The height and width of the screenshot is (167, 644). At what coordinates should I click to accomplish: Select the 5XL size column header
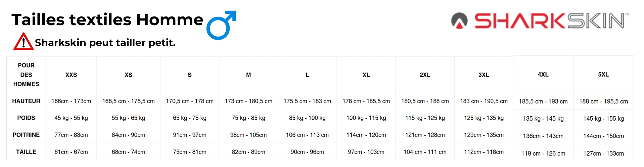tap(603, 74)
